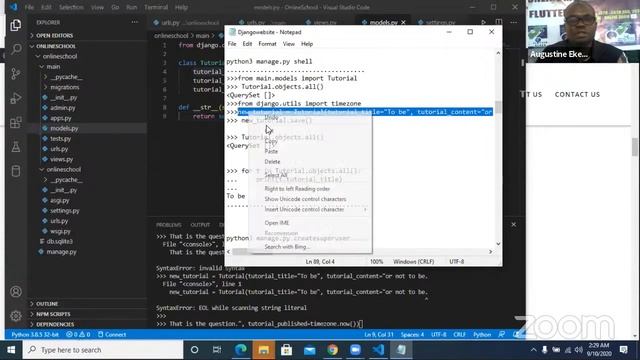This screenshot has height=360, width=640.
Task: Open notification center on taskbar
Action: [x=623, y=350]
